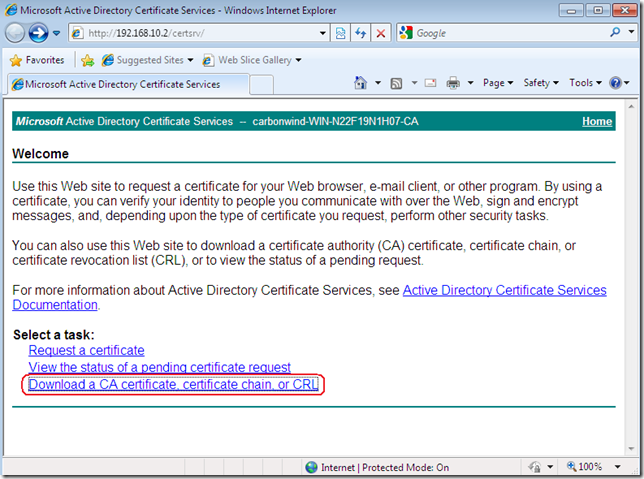Open the Tools menu
The width and height of the screenshot is (644, 479).
586,83
